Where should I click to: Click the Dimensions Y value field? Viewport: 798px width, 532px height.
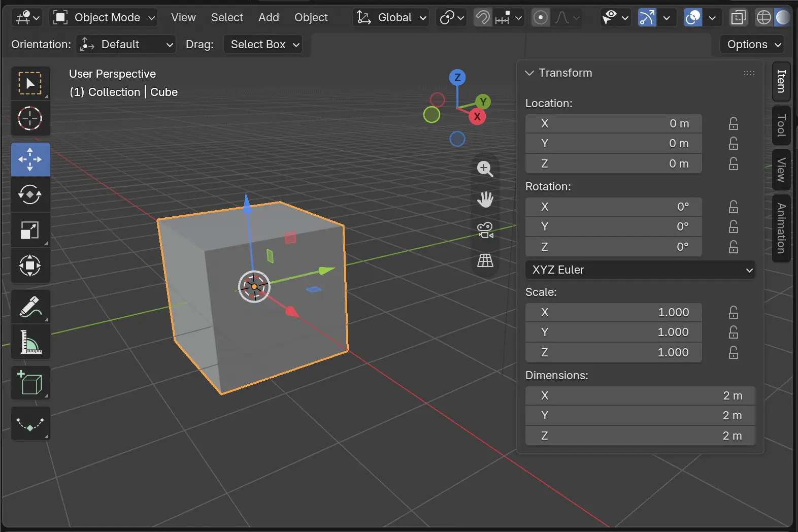[x=640, y=416]
